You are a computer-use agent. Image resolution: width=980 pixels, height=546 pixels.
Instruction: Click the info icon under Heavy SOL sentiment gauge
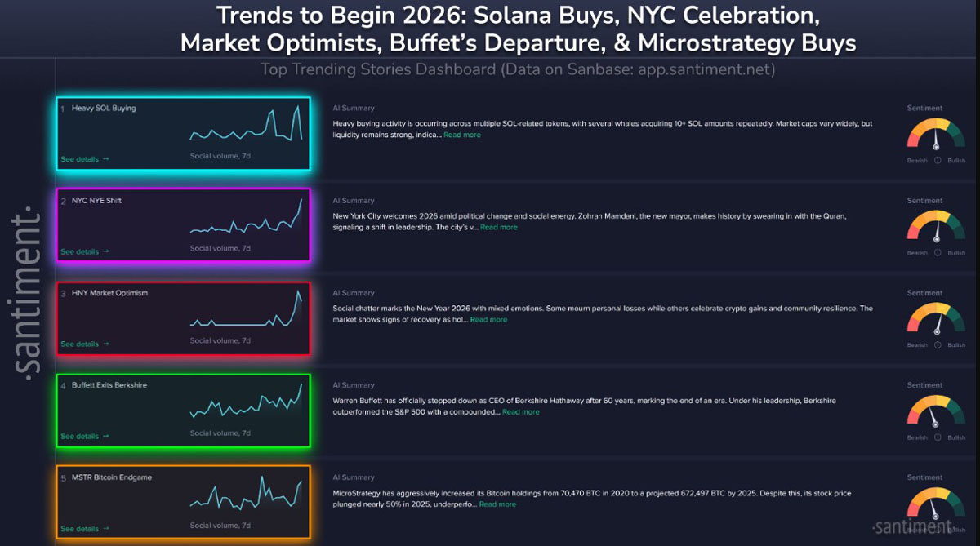(x=937, y=161)
